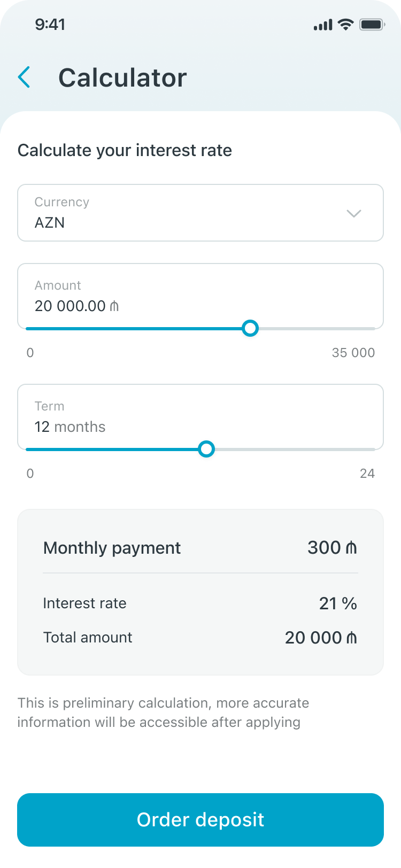The height and width of the screenshot is (868, 401).
Task: Click the Monthly payment 300 value
Action: coord(331,548)
